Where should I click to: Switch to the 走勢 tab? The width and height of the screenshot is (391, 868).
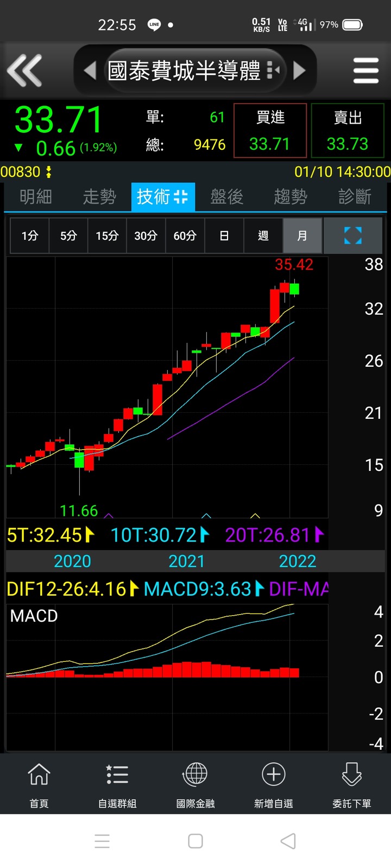coord(99,196)
